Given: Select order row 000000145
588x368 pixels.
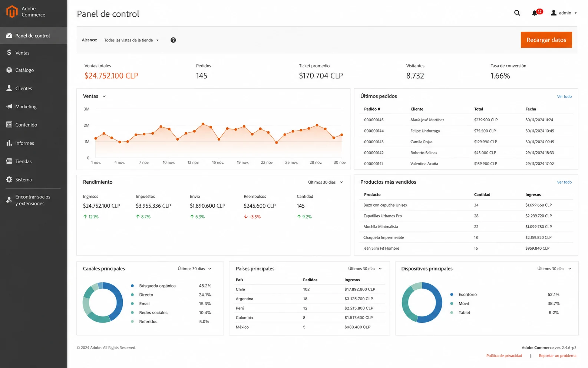Looking at the screenshot, I should [466, 120].
